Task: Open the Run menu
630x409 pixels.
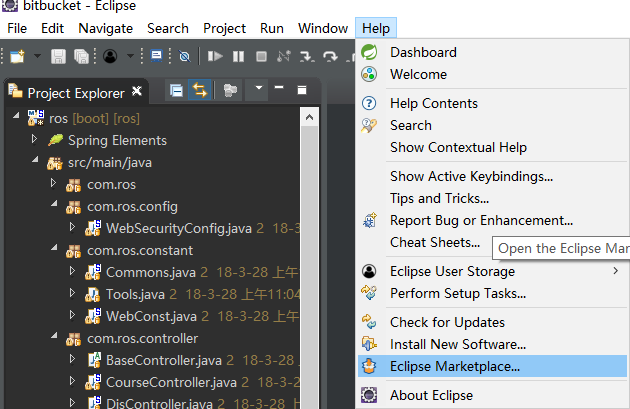Action: point(272,29)
